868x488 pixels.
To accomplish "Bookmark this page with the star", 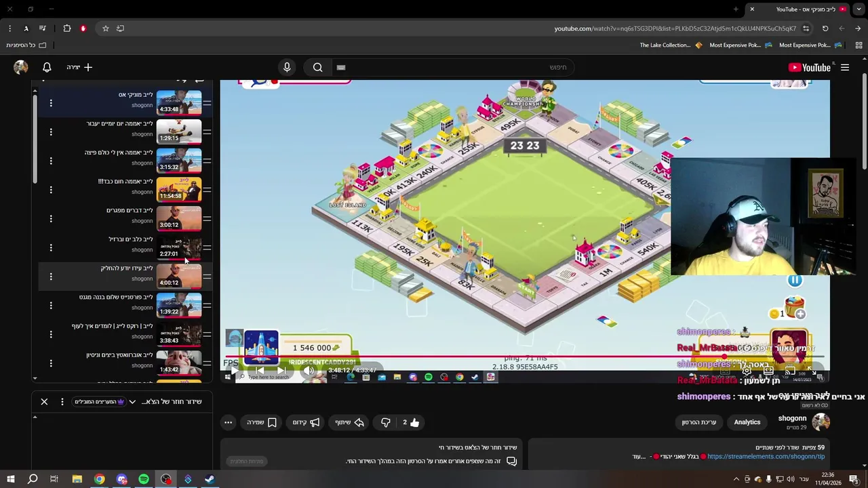I will point(106,28).
